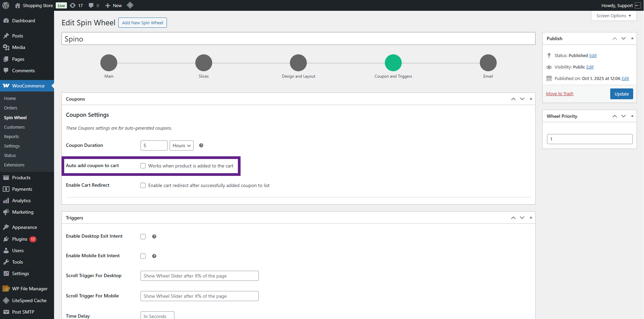Open LiteSpeed Cache from the sidebar
The image size is (644, 319).
[x=29, y=300]
